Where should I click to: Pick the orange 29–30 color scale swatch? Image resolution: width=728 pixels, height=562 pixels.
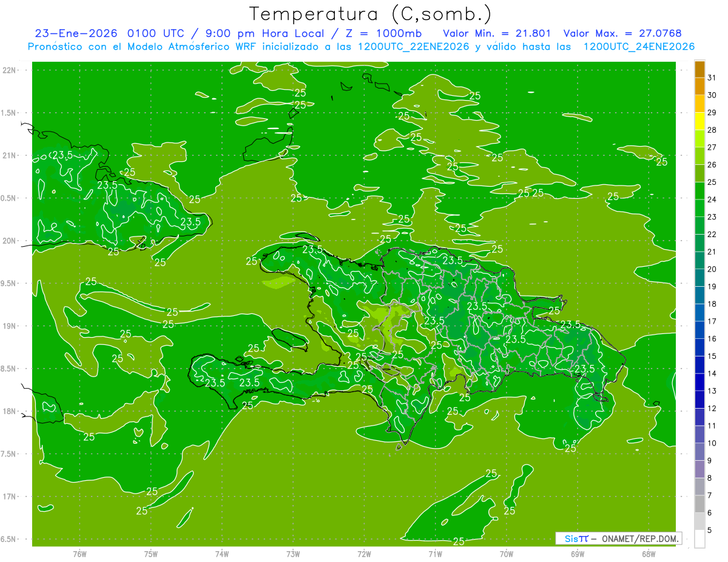tap(699, 104)
